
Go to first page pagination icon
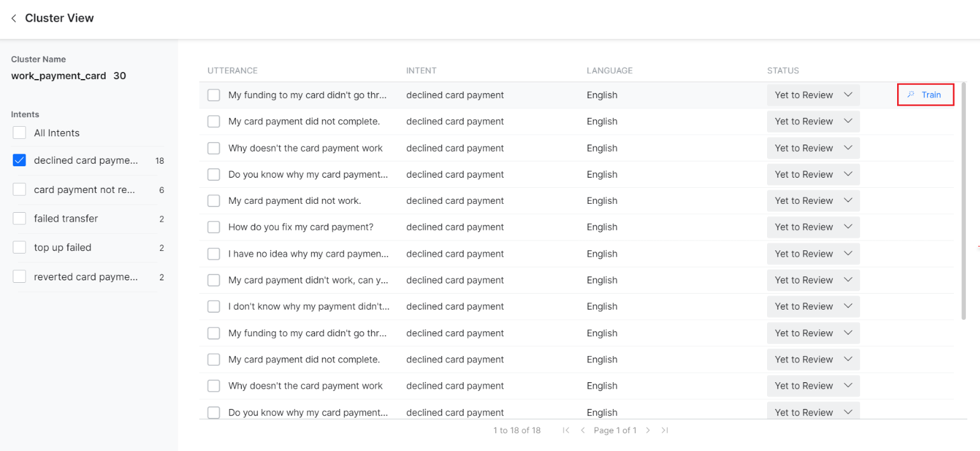coord(566,431)
